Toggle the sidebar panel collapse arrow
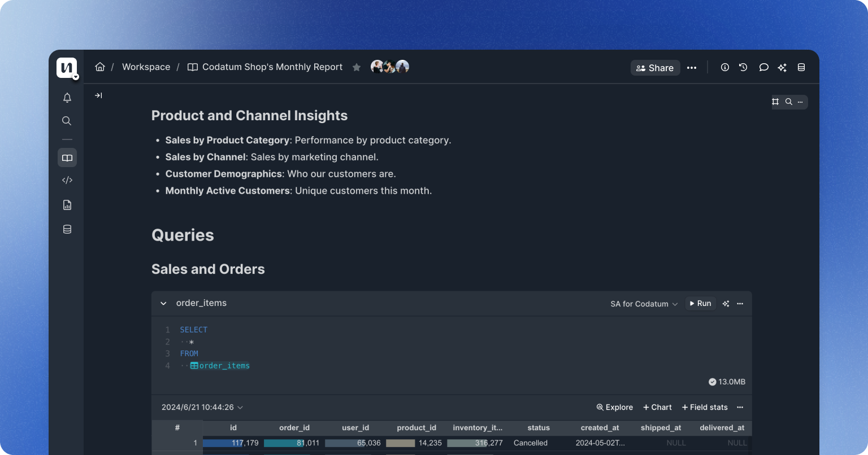This screenshot has width=868, height=455. pyautogui.click(x=98, y=95)
